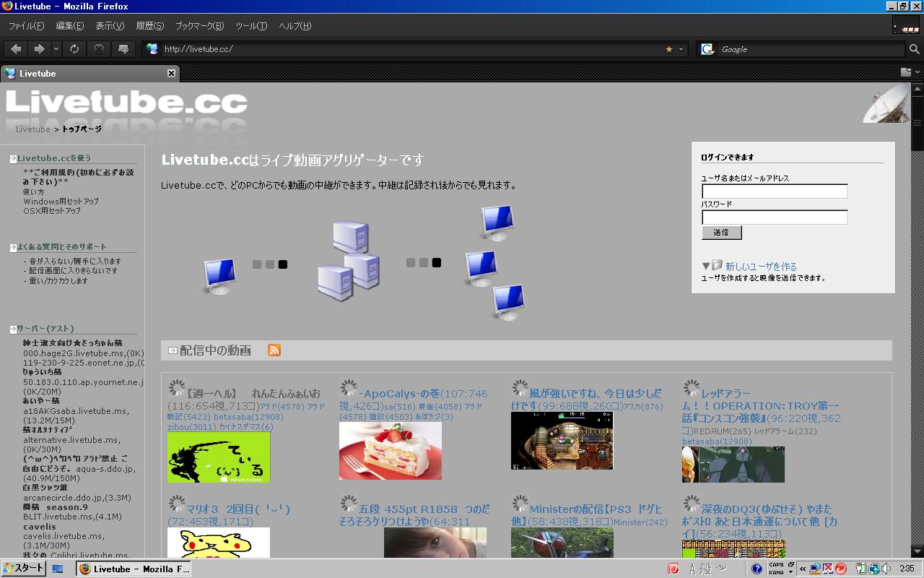The height and width of the screenshot is (578, 924).
Task: Click the magnifier search button
Action: tap(914, 49)
